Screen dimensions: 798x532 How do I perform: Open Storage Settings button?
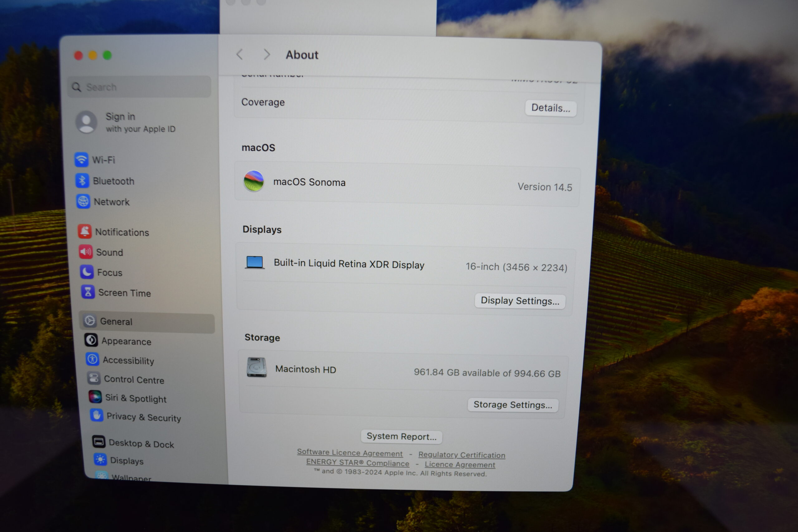point(513,405)
